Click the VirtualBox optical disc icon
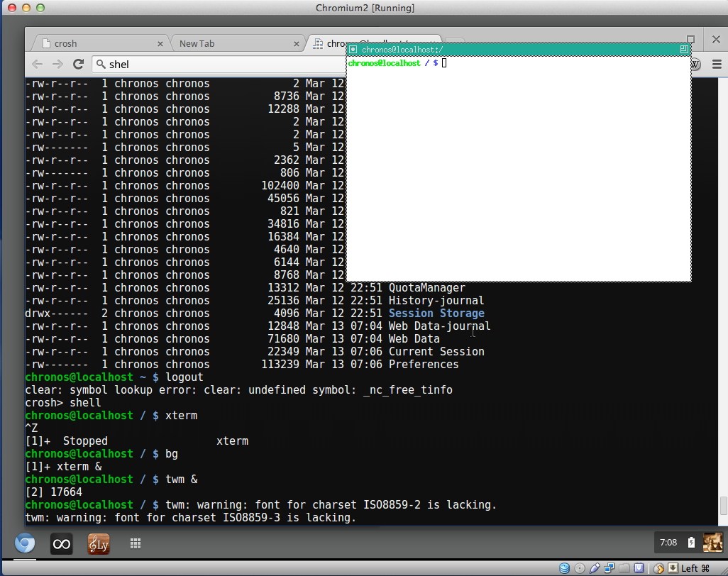 [580, 568]
